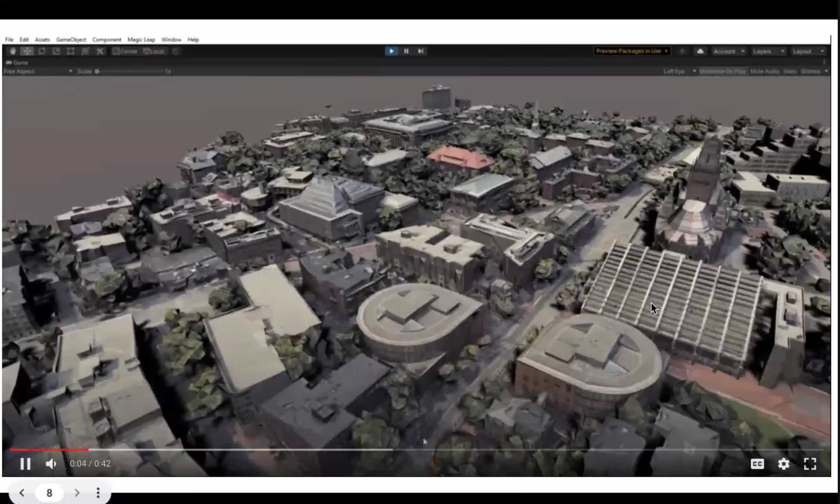840x504 pixels.
Task: Pause the running scene with the pause icon
Action: coord(406,51)
